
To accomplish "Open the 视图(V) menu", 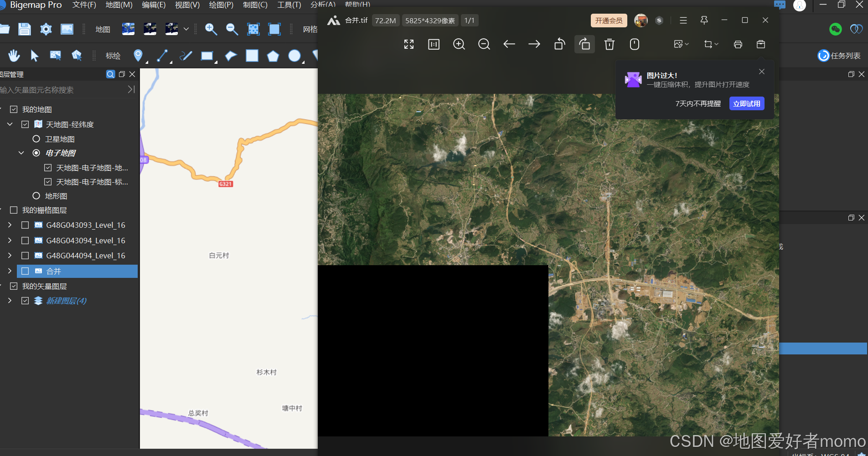I will (x=186, y=5).
